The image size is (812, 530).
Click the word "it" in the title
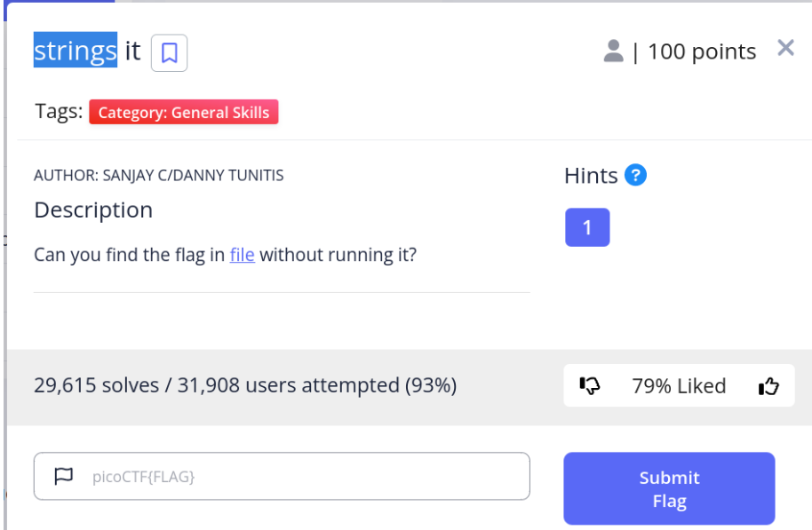click(x=132, y=51)
